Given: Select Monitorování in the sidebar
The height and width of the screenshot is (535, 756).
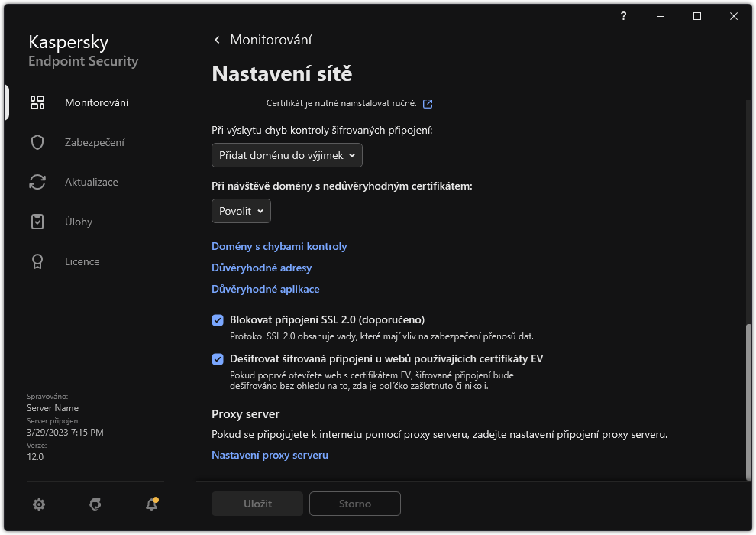Looking at the screenshot, I should click(x=97, y=102).
